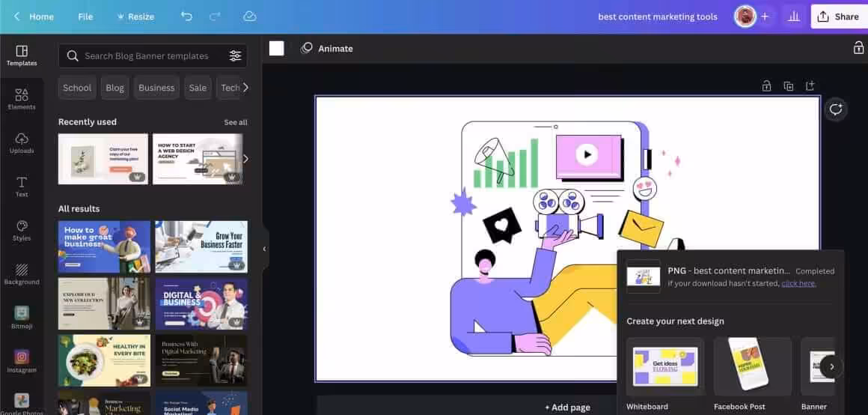Open the Uploads panel
This screenshot has width=868, height=415.
(x=22, y=142)
